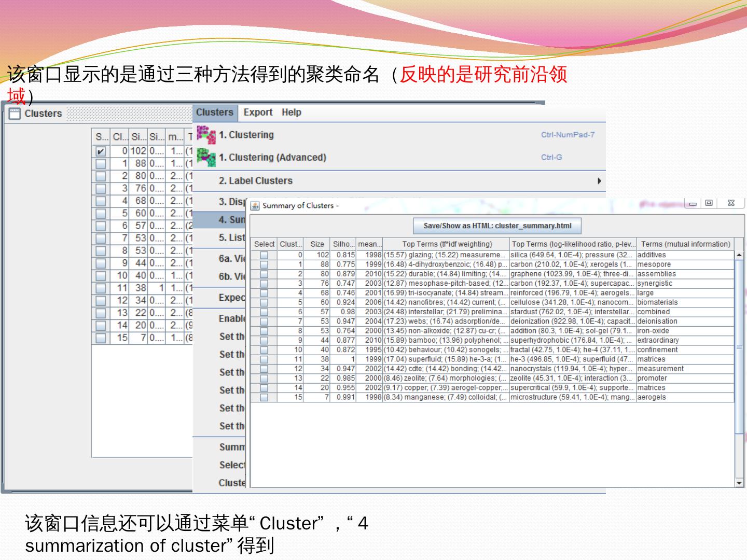Click the 'synergistic' mutual information cell
The image size is (747, 560).
(x=685, y=284)
